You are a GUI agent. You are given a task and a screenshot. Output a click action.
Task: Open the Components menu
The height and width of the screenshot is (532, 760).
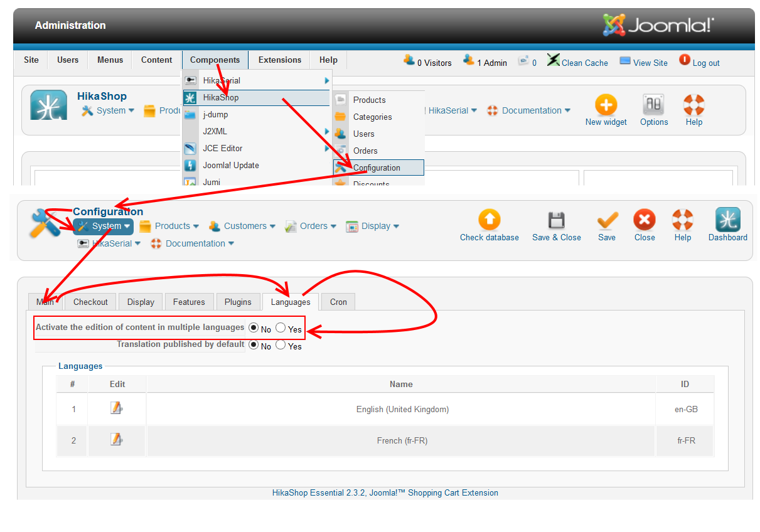[215, 60]
